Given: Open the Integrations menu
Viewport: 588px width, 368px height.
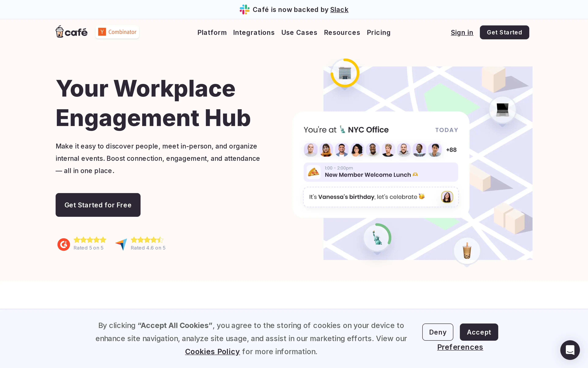Looking at the screenshot, I should [x=254, y=32].
